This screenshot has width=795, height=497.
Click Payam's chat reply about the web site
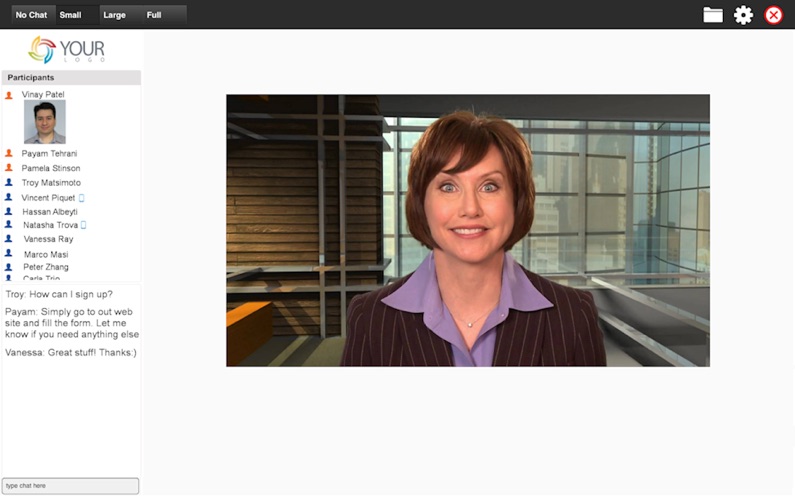tap(71, 323)
